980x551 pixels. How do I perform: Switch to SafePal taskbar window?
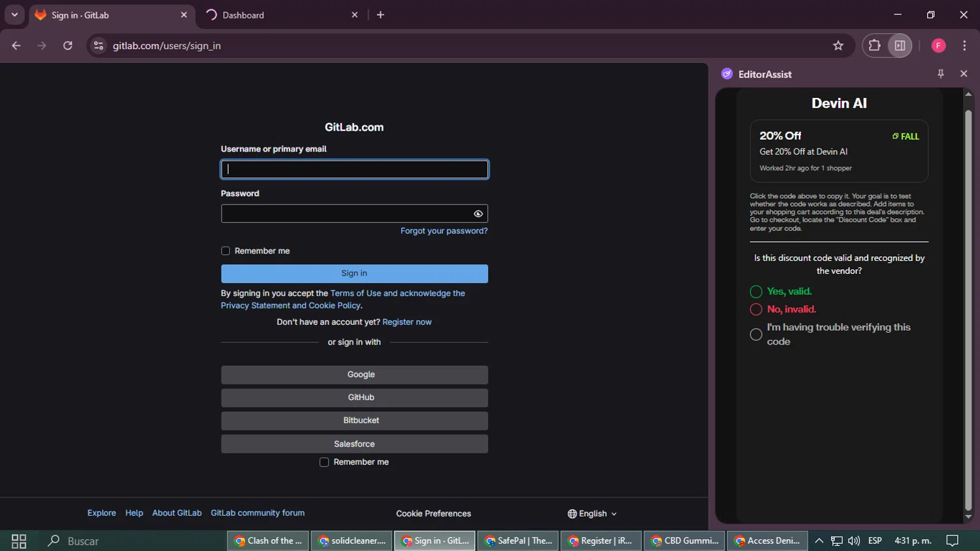(x=518, y=541)
